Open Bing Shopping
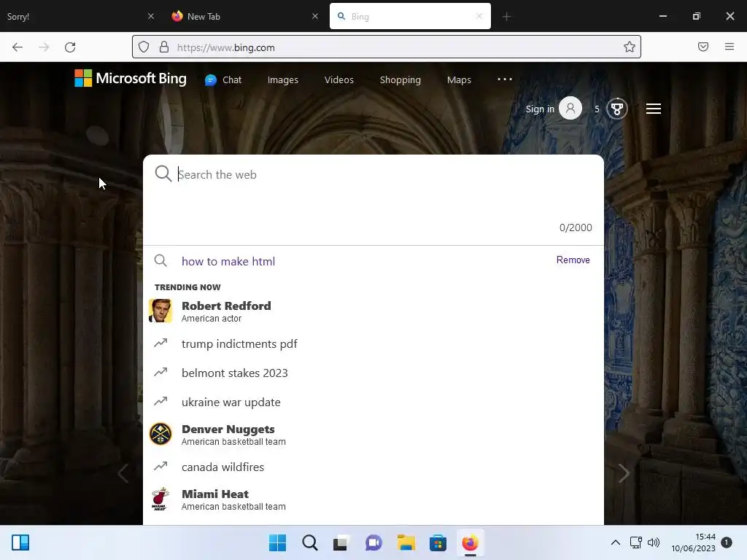The image size is (747, 560). tap(400, 80)
